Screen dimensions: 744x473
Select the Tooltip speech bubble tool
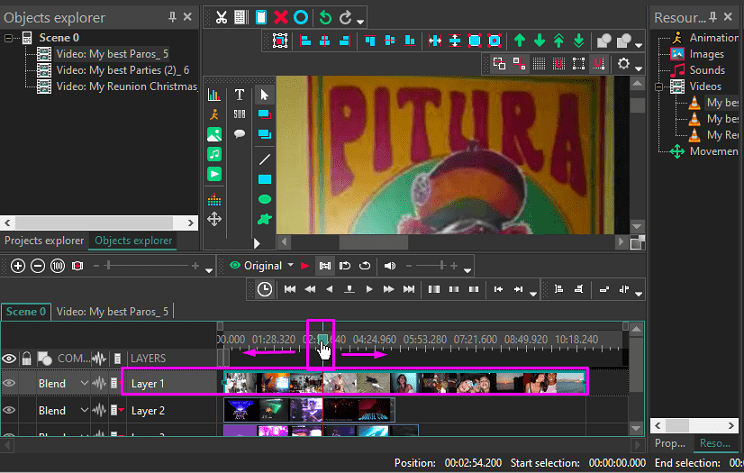pyautogui.click(x=239, y=134)
